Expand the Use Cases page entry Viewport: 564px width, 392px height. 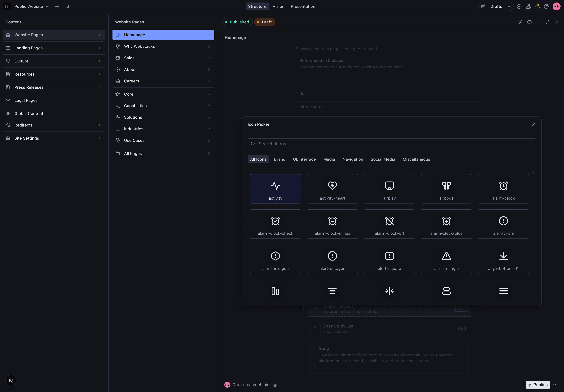tap(209, 140)
